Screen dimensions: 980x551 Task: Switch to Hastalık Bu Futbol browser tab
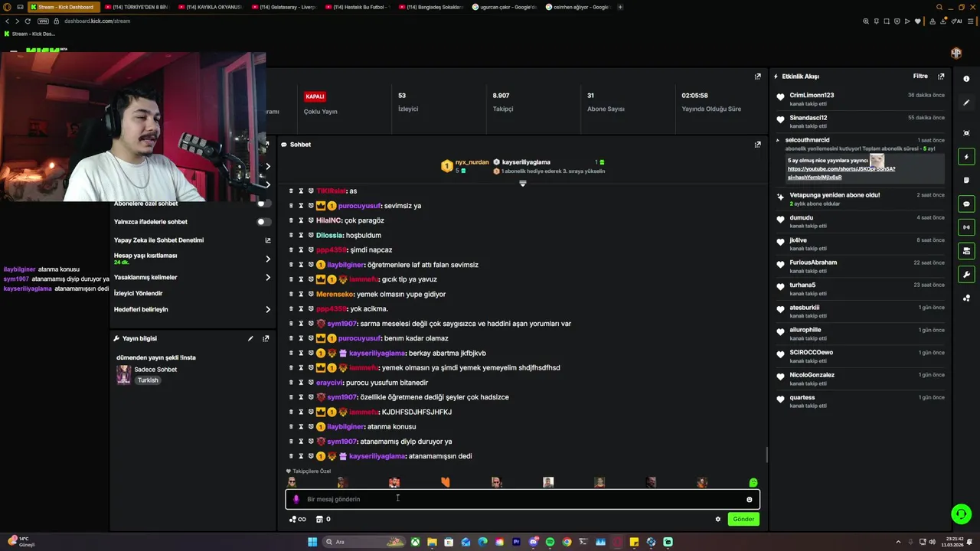click(356, 7)
